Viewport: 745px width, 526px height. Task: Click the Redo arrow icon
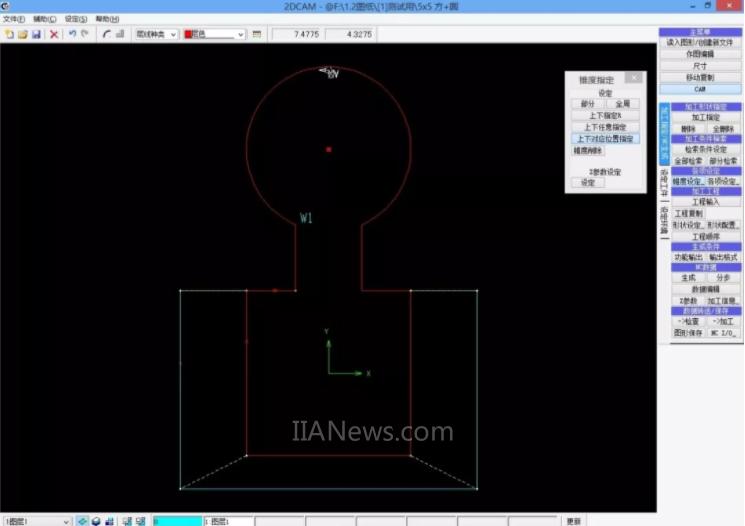pyautogui.click(x=85, y=34)
